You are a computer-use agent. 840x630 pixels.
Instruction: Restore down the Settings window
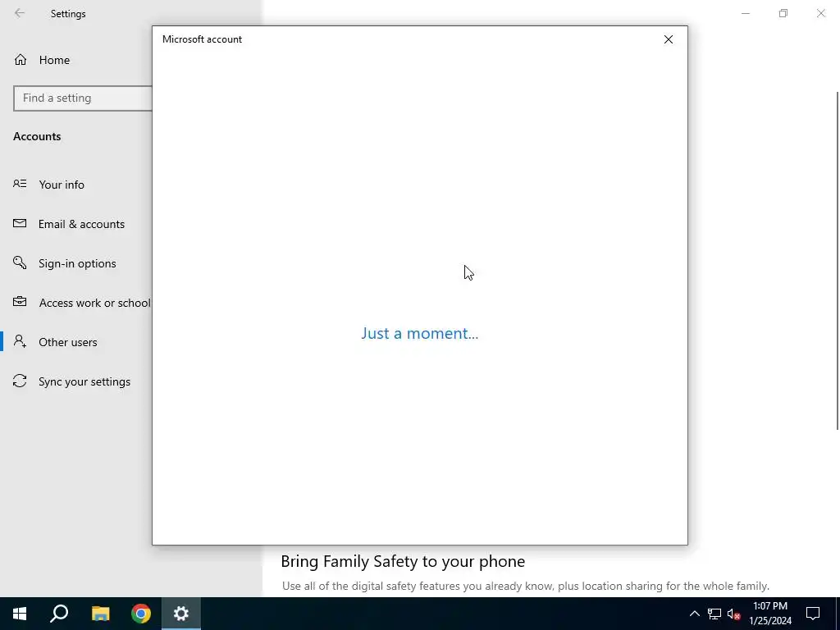pos(783,13)
